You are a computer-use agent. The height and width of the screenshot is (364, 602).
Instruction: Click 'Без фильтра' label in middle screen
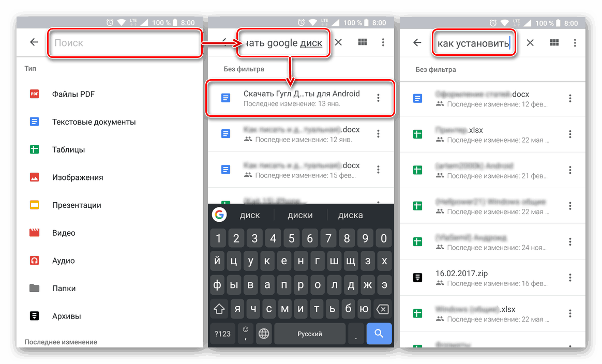pos(244,69)
